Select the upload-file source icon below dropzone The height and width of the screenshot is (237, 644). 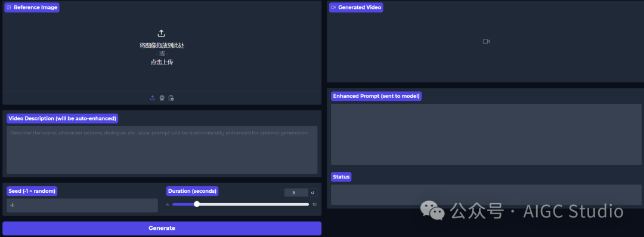(x=153, y=98)
